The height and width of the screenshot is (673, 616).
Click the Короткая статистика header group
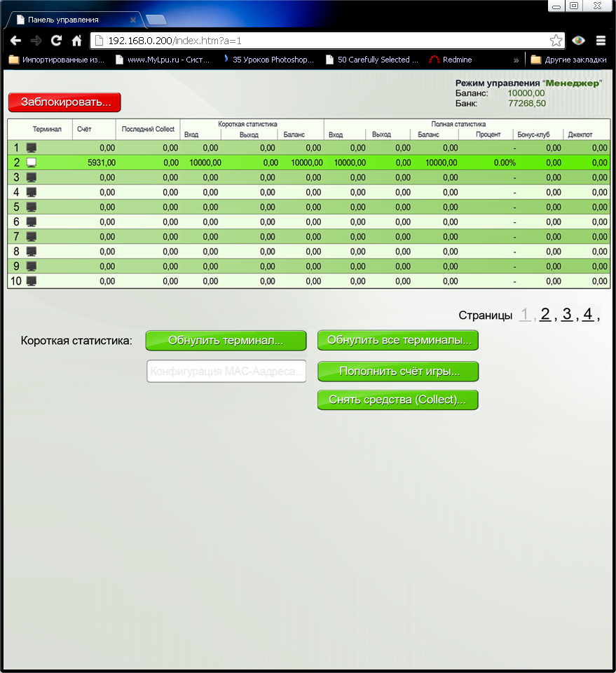click(x=247, y=124)
